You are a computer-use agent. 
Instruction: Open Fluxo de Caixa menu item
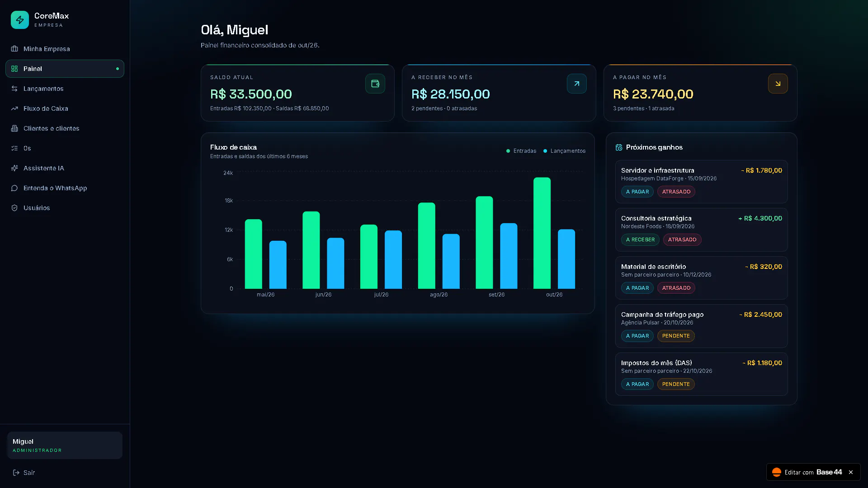pos(65,108)
